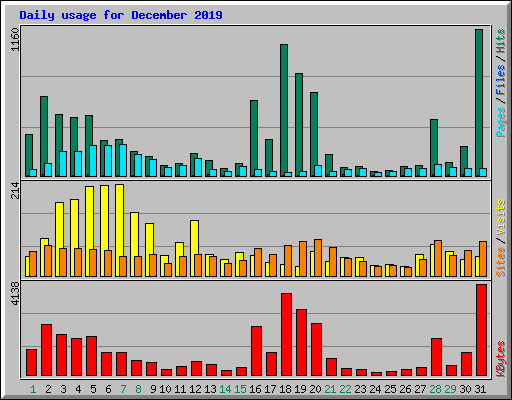This screenshot has height=400, width=512.
Task: Click the orange sites bar for day 31
Action: [483, 259]
